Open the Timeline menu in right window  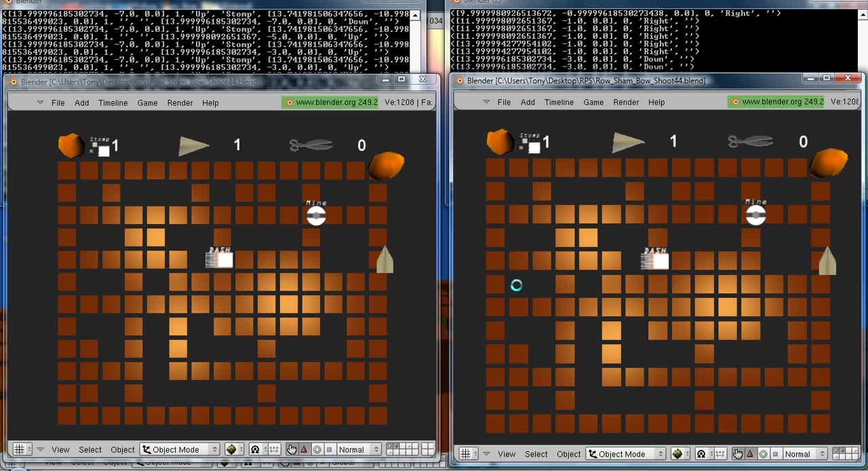click(559, 102)
